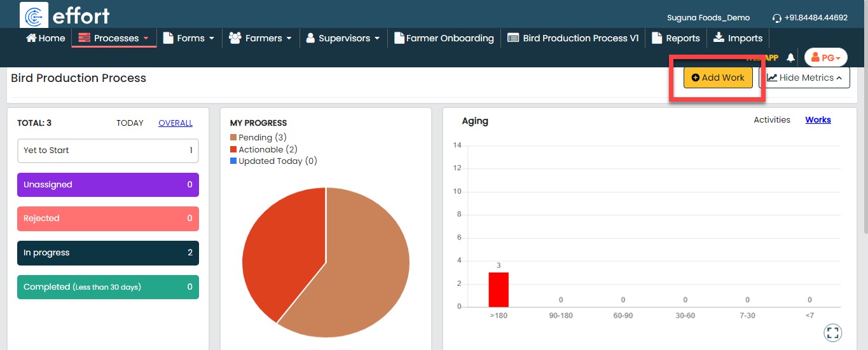Image resolution: width=868 pixels, height=350 pixels.
Task: Open Farmer Onboarding page
Action: pos(444,38)
